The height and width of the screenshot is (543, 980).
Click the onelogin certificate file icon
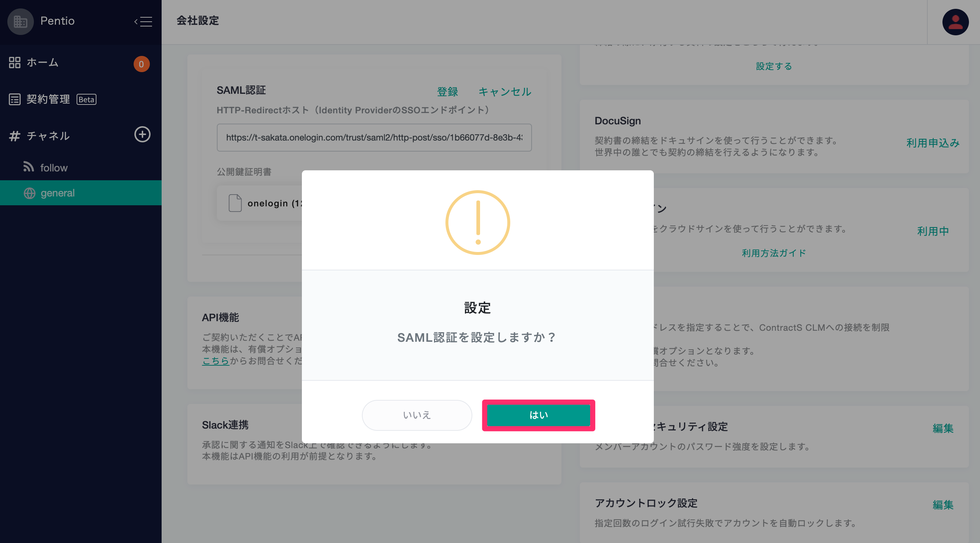[x=235, y=203]
